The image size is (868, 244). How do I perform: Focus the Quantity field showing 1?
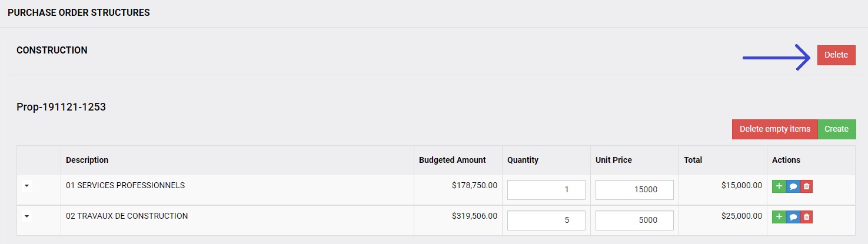(x=546, y=190)
